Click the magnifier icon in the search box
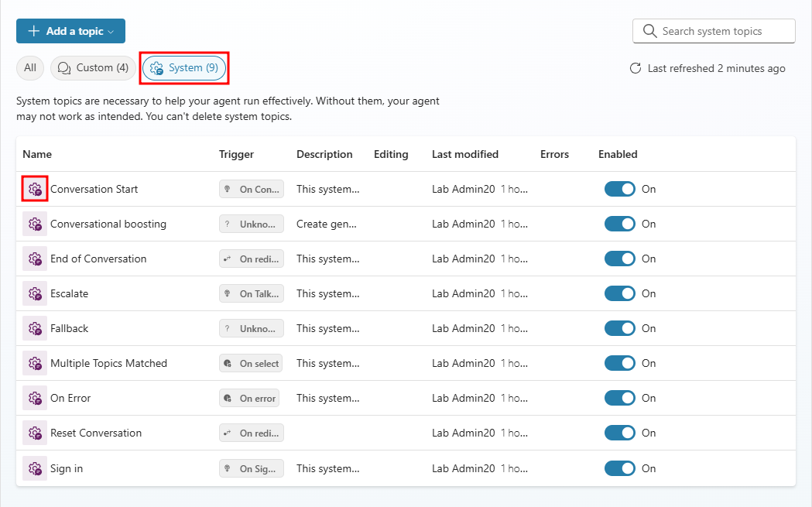 click(649, 31)
